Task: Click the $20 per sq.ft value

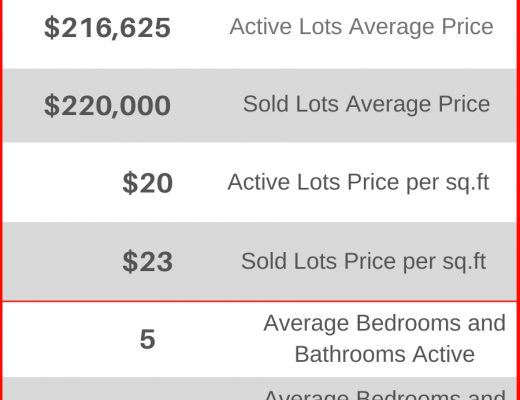Action: [148, 183]
